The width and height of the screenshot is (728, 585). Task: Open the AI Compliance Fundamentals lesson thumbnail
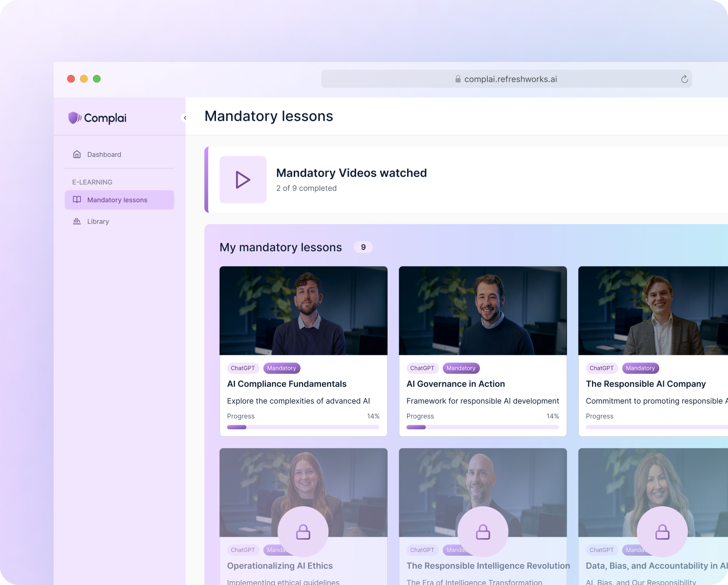tap(303, 311)
